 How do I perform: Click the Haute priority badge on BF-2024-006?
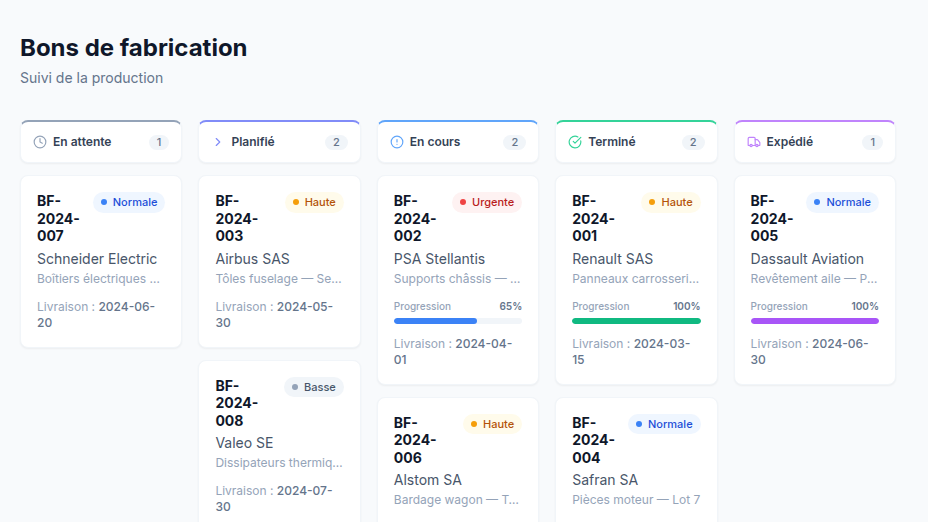492,424
